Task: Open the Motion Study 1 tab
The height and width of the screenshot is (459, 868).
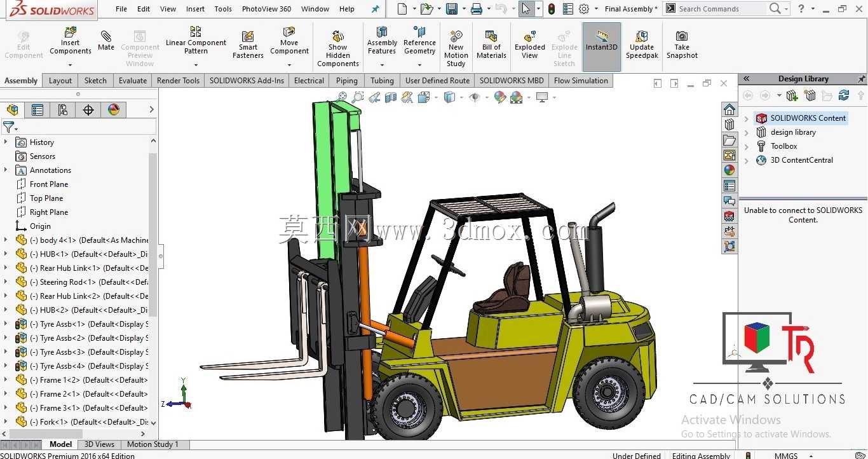Action: 153,444
